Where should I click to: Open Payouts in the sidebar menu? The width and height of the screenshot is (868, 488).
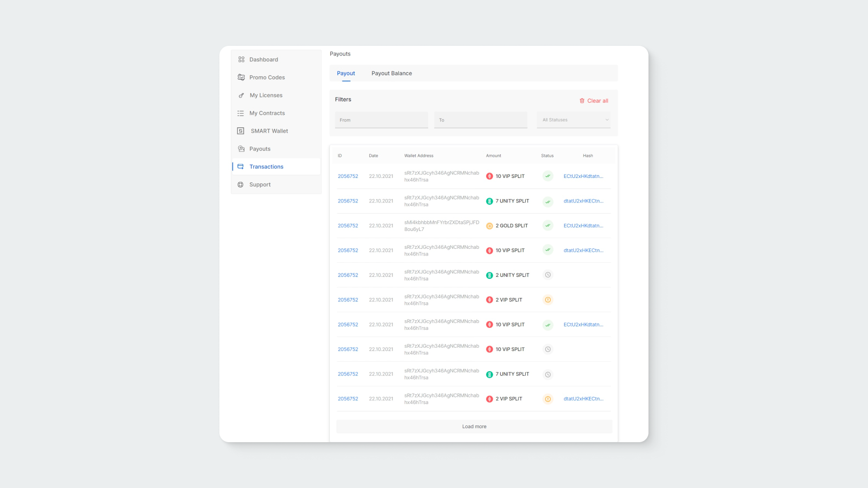click(260, 149)
